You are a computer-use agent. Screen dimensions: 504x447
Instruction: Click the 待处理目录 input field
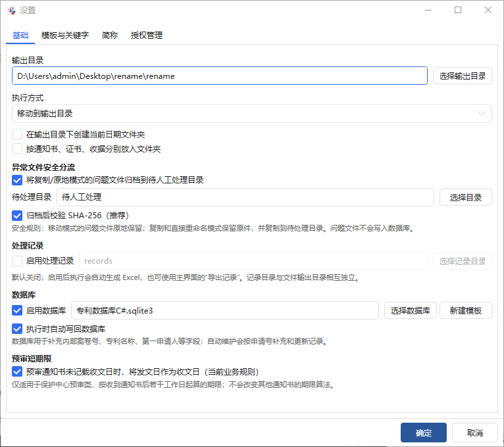[245, 197]
